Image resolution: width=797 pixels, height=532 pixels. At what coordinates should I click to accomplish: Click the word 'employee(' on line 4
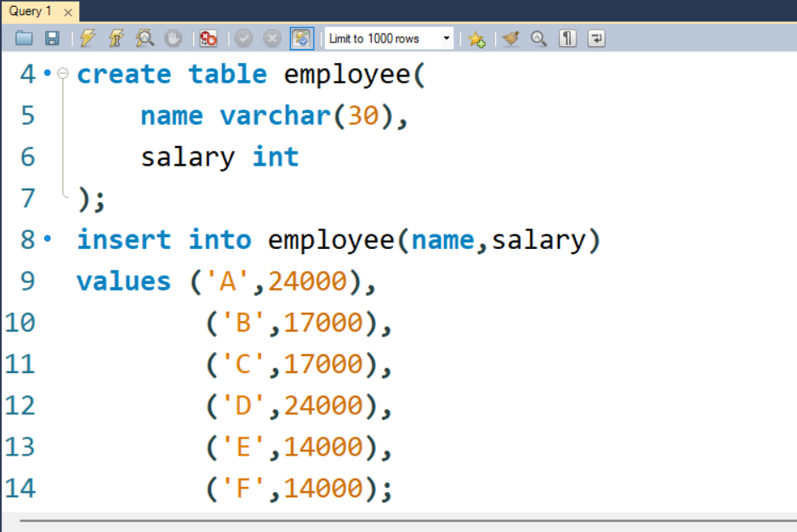coord(355,75)
